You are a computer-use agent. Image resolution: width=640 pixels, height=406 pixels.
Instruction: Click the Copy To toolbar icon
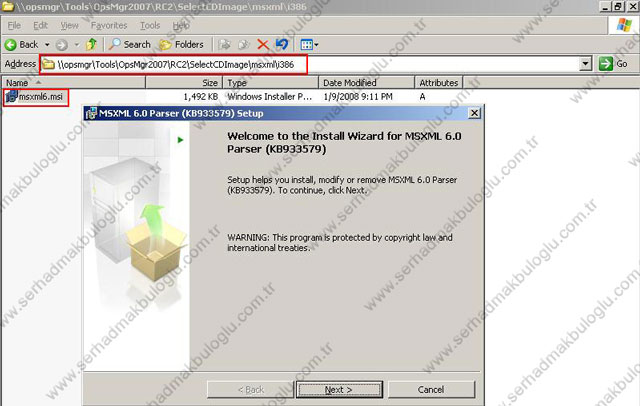[x=244, y=44]
